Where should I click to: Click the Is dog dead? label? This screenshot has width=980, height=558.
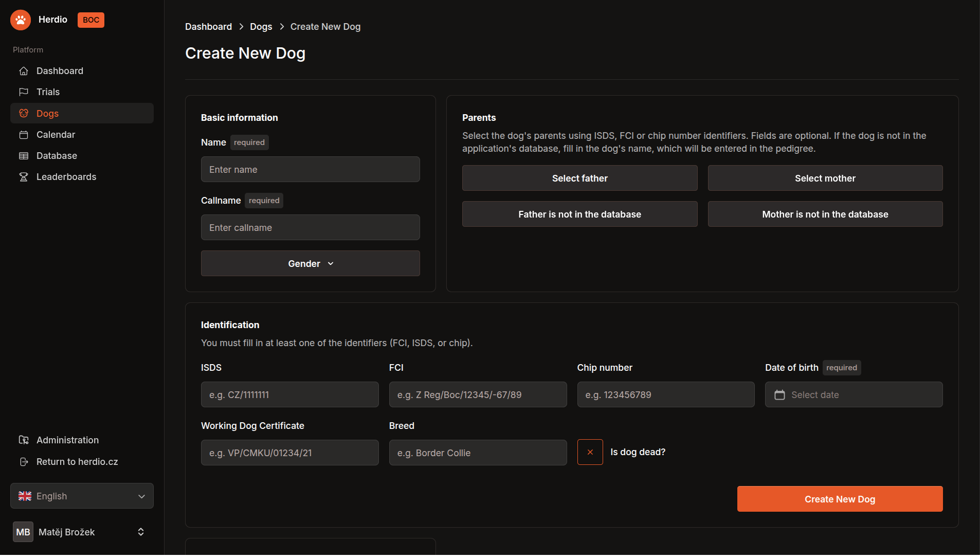[x=638, y=452]
